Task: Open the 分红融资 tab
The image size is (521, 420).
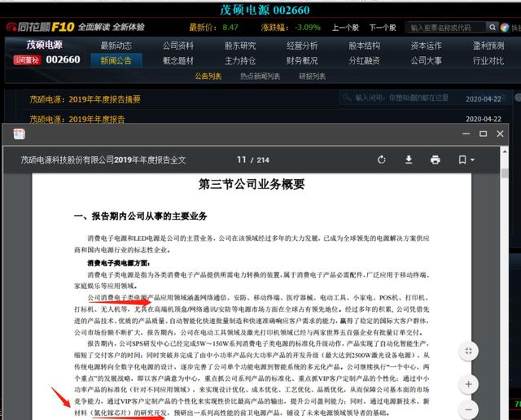Action: 364,60
